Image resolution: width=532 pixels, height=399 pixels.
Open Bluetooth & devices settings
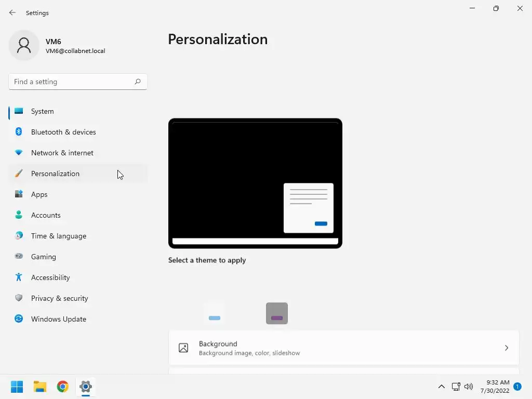(78, 132)
